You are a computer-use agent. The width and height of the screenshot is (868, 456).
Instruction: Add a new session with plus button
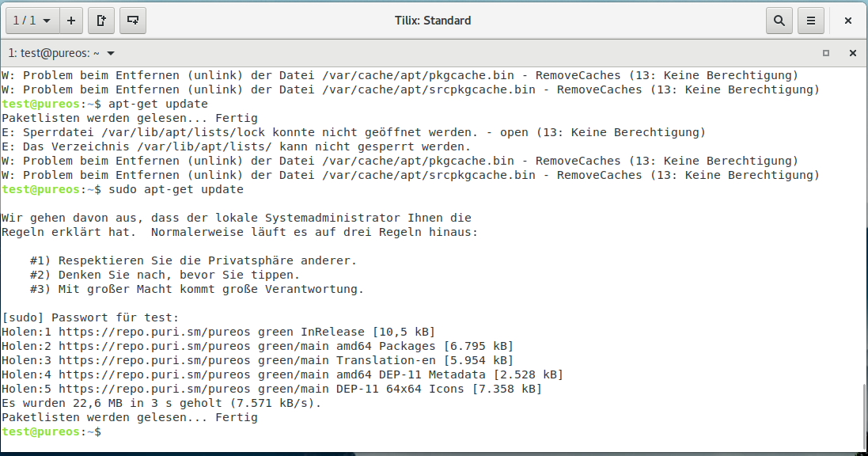click(x=71, y=21)
